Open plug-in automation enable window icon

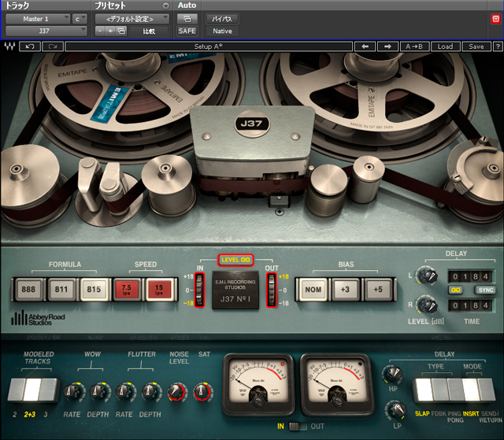(x=187, y=19)
